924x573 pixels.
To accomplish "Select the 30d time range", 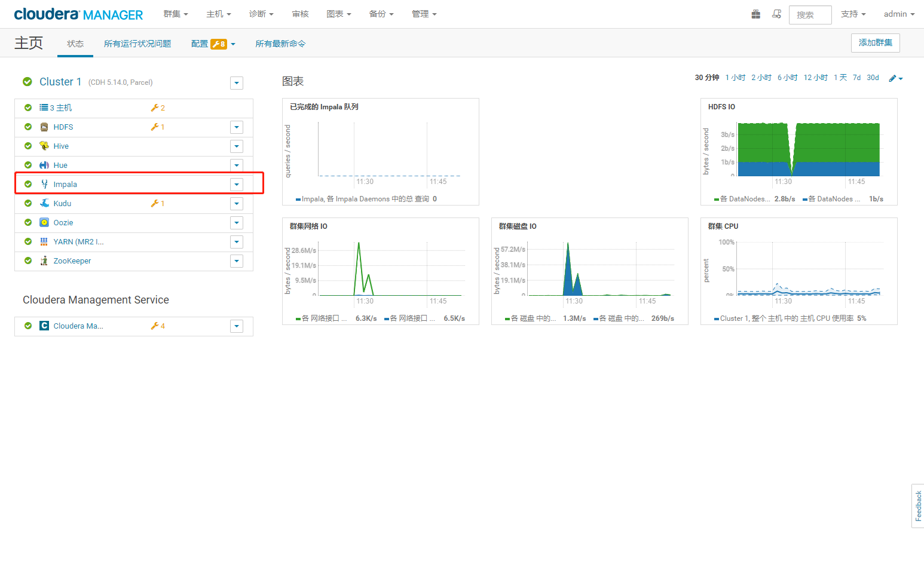I will (873, 78).
